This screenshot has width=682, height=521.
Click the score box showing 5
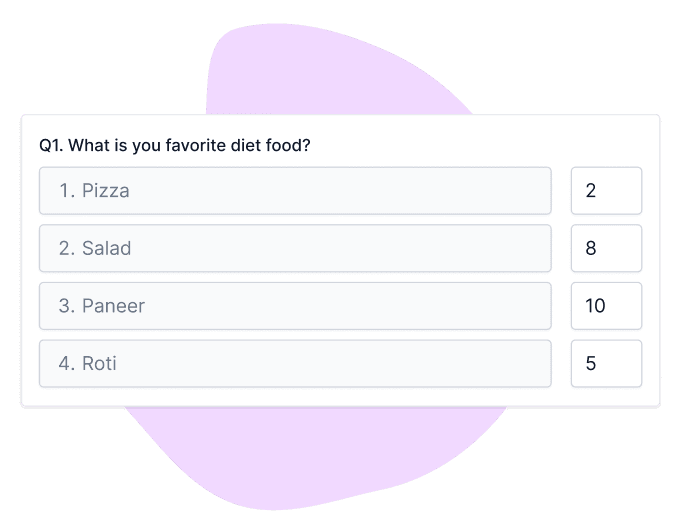606,364
